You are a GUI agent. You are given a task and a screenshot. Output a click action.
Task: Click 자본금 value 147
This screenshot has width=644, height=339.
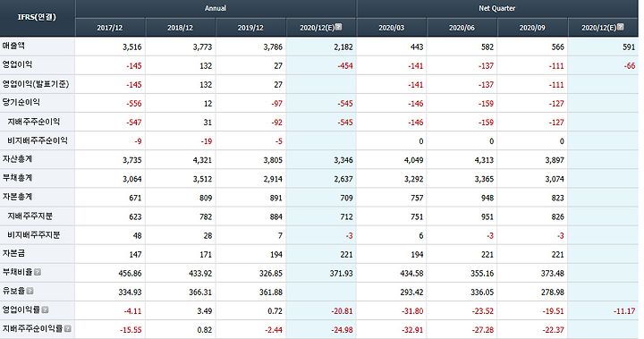coord(135,255)
